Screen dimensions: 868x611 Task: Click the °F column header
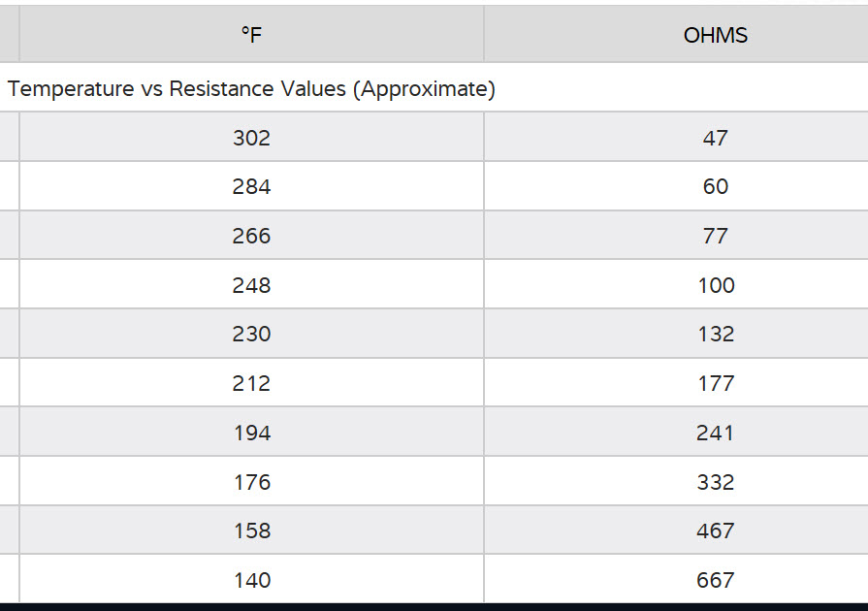[x=251, y=36]
